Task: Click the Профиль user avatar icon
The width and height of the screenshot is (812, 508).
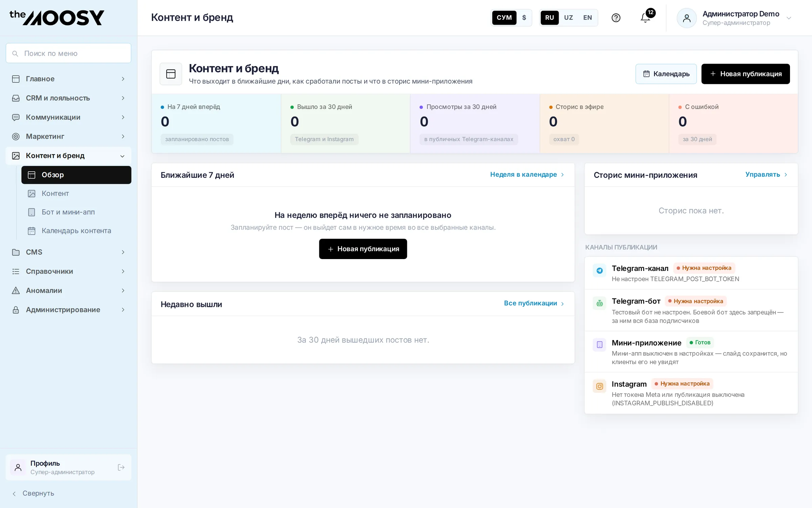Action: [18, 467]
